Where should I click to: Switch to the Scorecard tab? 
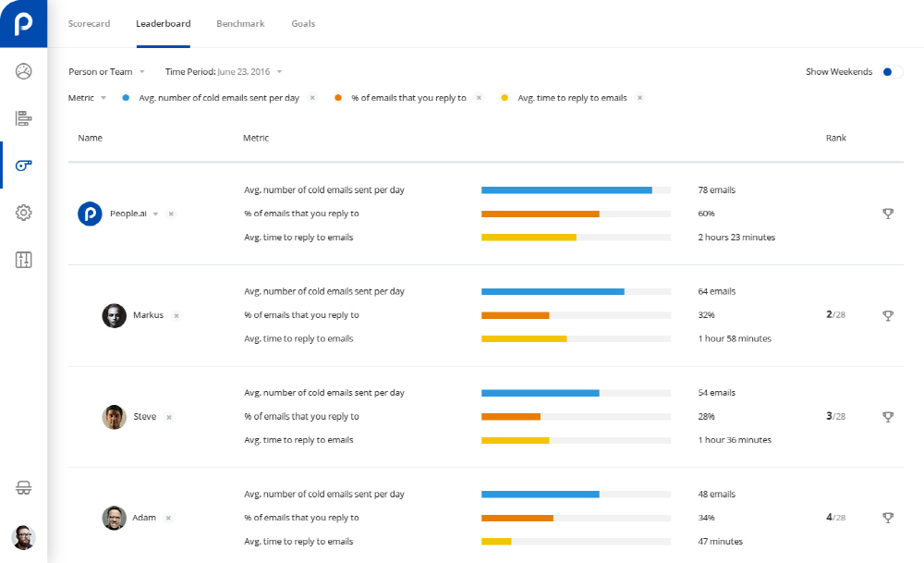coord(89,24)
